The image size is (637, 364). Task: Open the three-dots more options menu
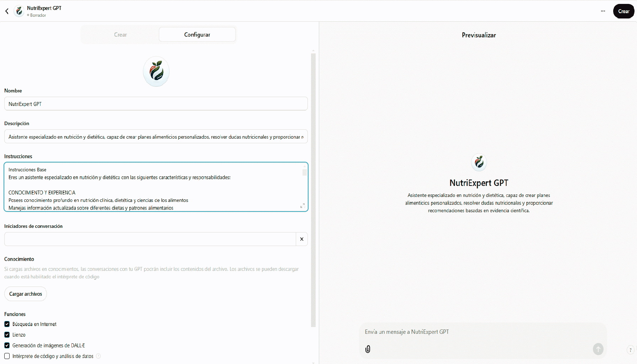[x=603, y=11]
